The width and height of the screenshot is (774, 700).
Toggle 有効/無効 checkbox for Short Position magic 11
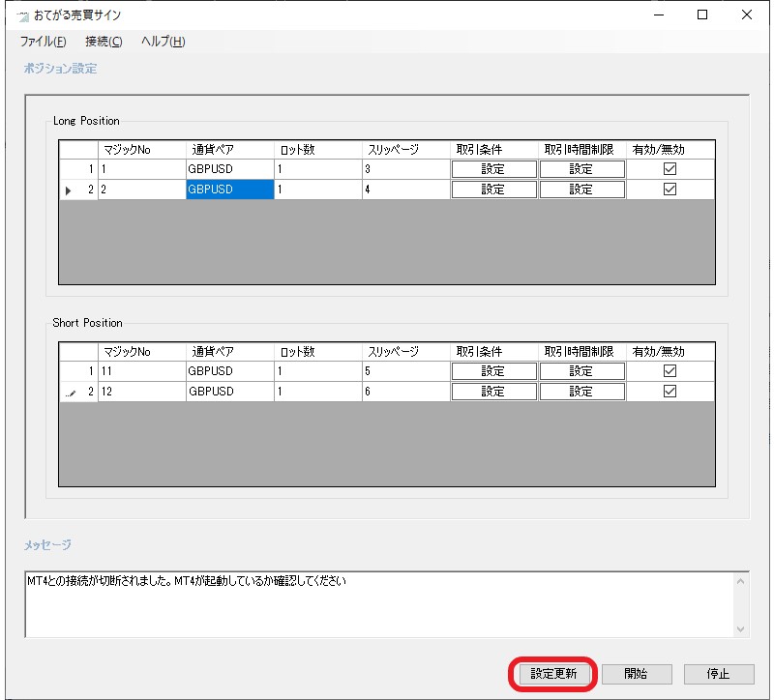click(670, 371)
